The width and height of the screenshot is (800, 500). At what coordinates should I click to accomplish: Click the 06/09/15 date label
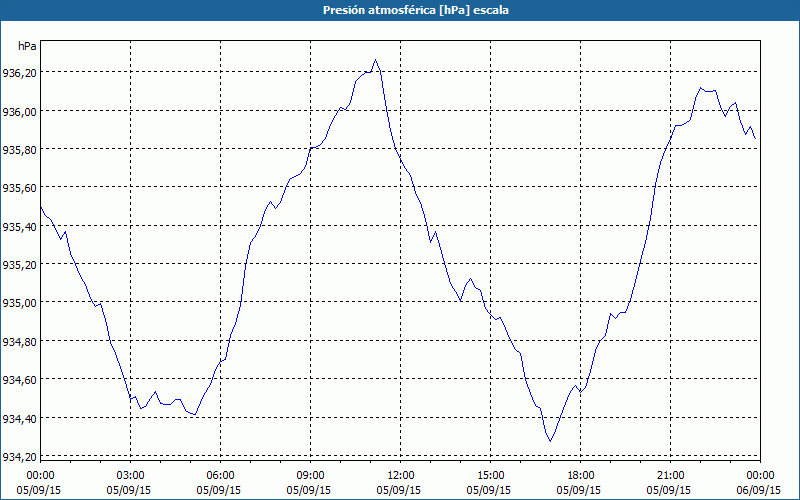click(x=759, y=490)
